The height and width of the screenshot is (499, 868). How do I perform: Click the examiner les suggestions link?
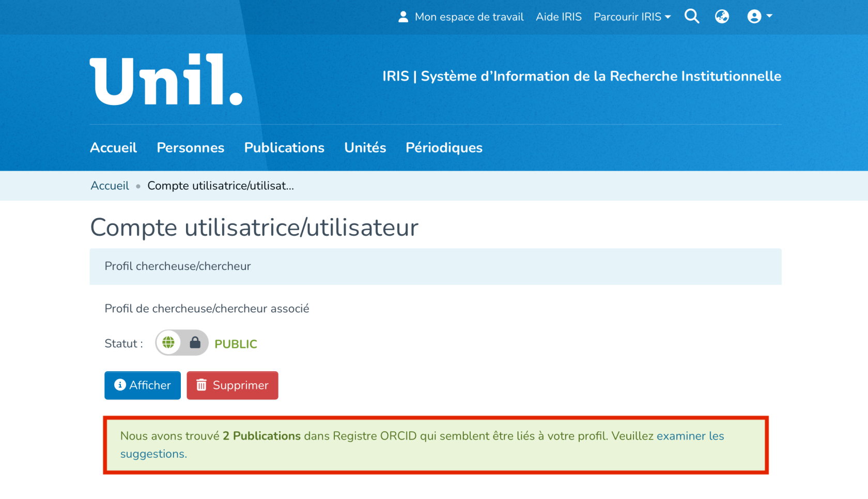(x=690, y=436)
